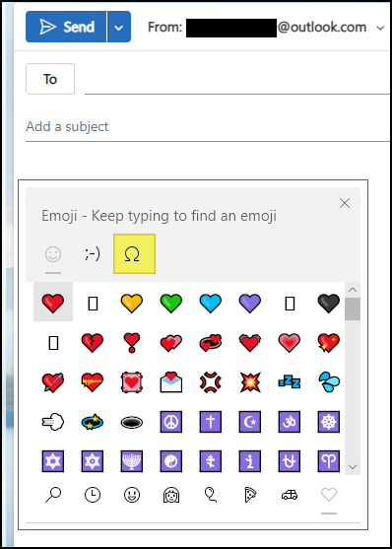Open the To recipients picker
The width and height of the screenshot is (392, 549).
coord(50,79)
